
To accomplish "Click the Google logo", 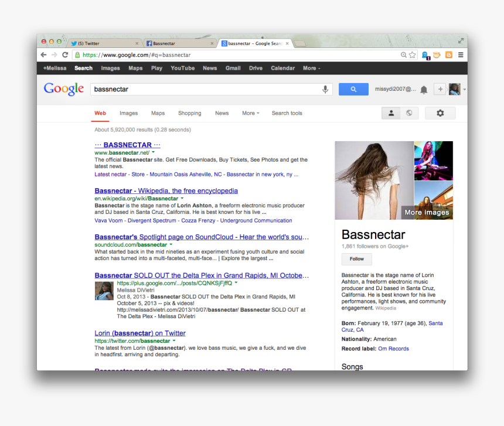I will (64, 88).
